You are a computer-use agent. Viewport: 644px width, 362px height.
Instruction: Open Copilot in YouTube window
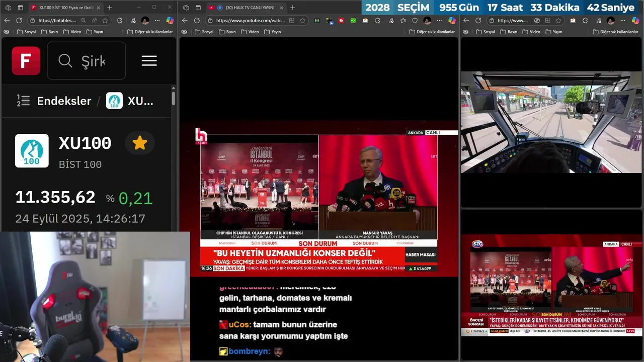click(x=452, y=20)
